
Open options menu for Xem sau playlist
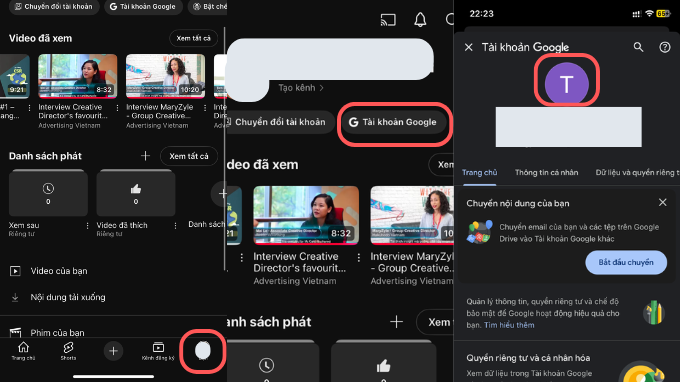click(x=87, y=225)
